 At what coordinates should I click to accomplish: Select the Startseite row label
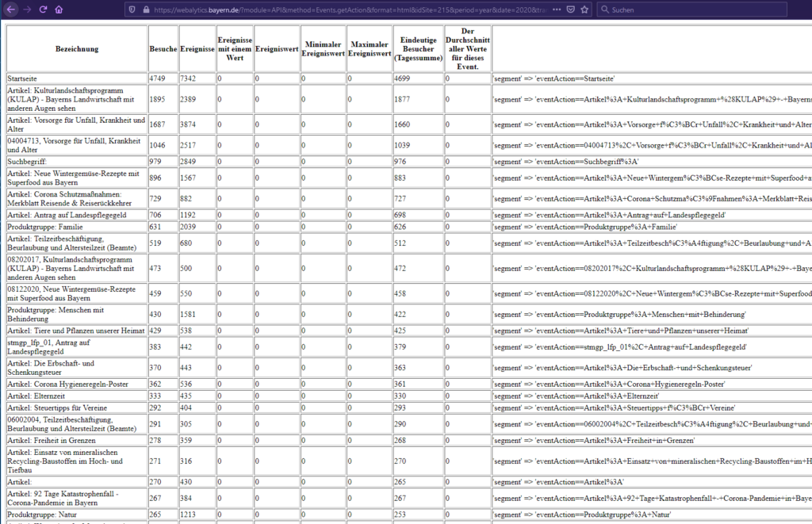(x=22, y=78)
